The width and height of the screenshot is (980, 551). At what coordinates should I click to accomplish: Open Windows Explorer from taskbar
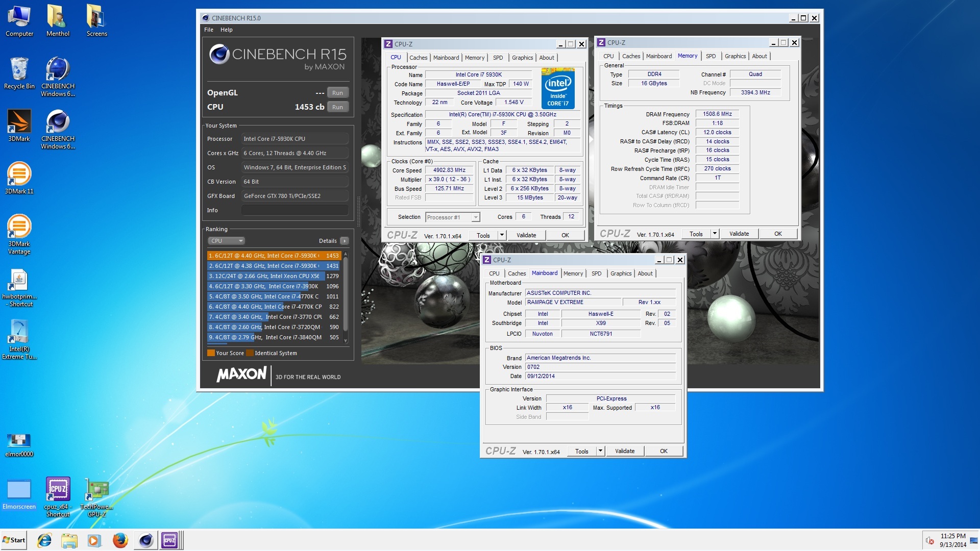pyautogui.click(x=69, y=540)
